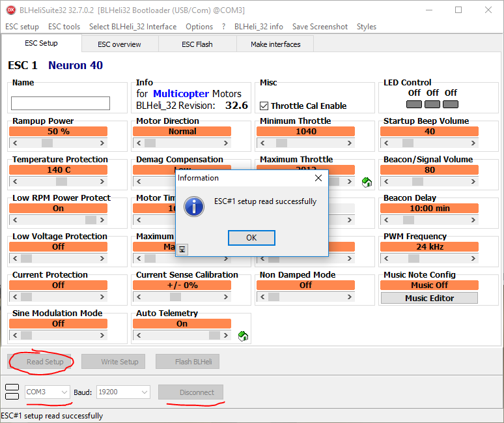Decrease Temperature Protection with left arrow

(15, 181)
